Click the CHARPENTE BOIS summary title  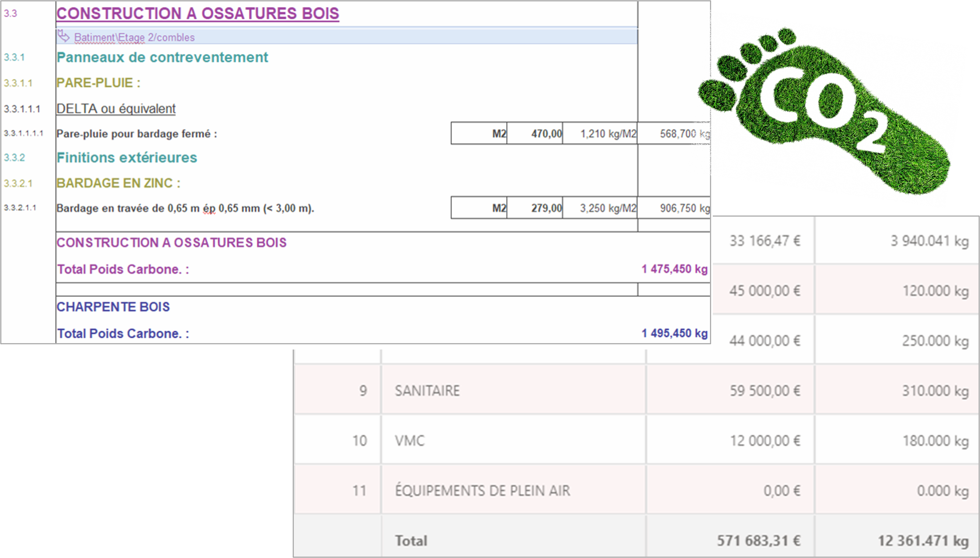[113, 307]
